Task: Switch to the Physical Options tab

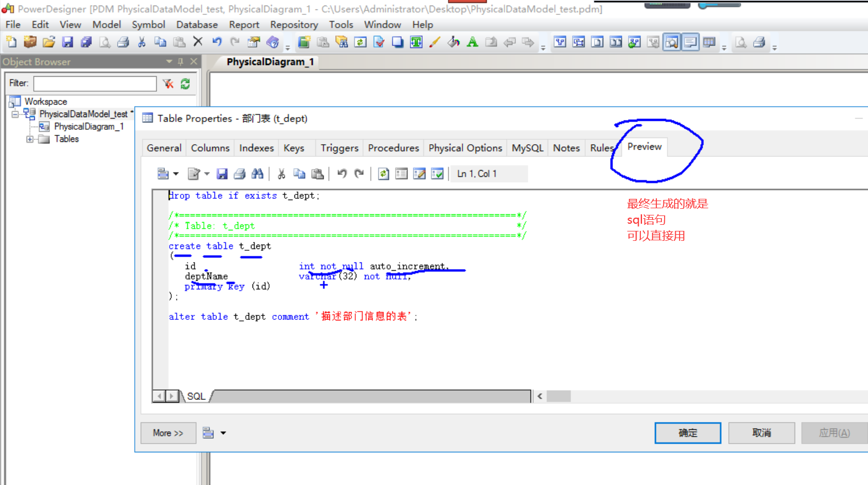Action: tap(465, 148)
